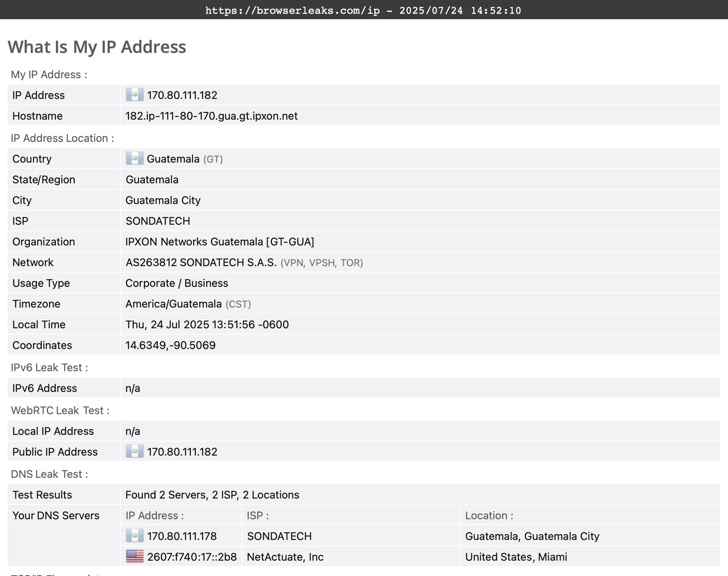Screen dimensions: 728x576
Task: Click the US flag beside 2607:f740:17::2b8
Action: point(134,556)
